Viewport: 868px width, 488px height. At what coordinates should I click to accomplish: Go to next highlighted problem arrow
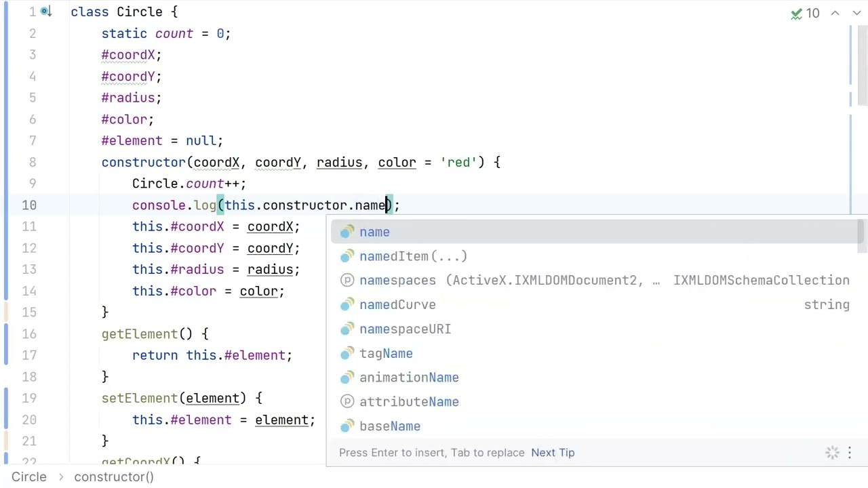click(855, 13)
